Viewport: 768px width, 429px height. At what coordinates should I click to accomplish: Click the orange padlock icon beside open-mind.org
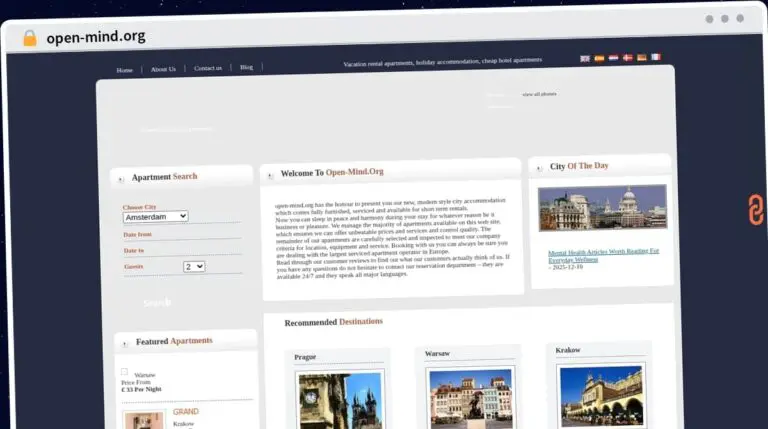pos(30,38)
